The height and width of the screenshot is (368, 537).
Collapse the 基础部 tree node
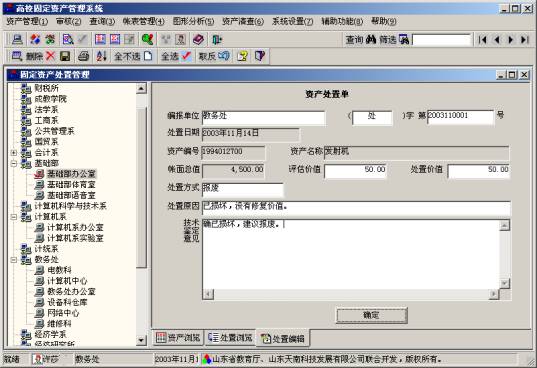tap(14, 163)
